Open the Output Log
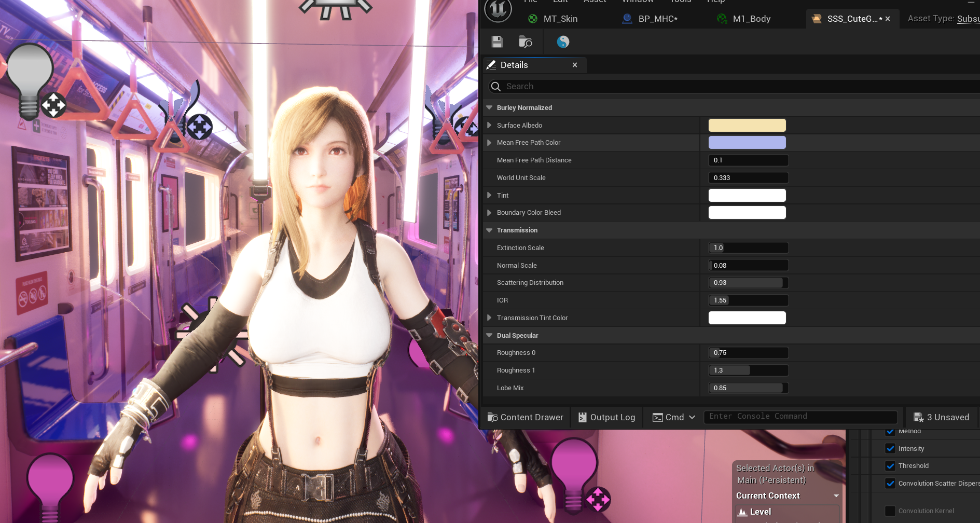The image size is (980, 523). (x=607, y=417)
